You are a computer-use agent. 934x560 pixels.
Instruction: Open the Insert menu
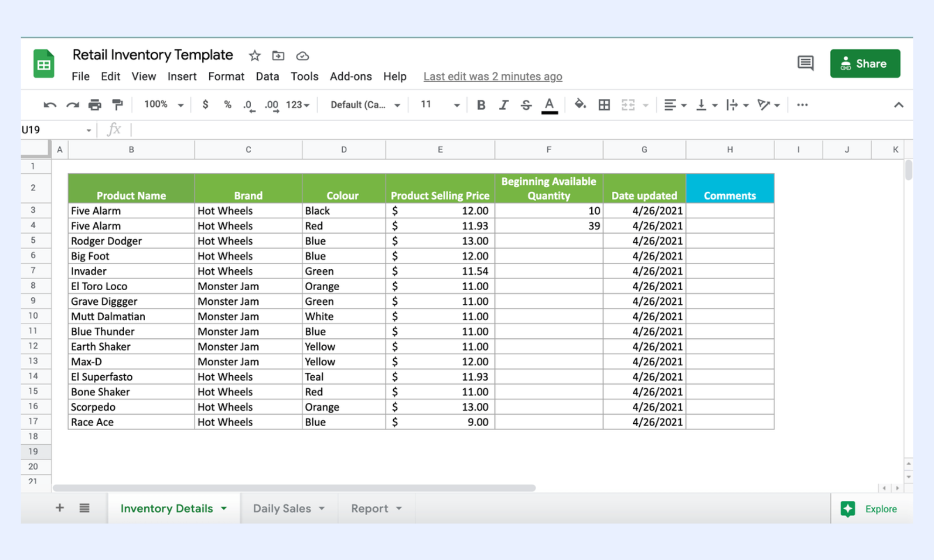pyautogui.click(x=182, y=77)
